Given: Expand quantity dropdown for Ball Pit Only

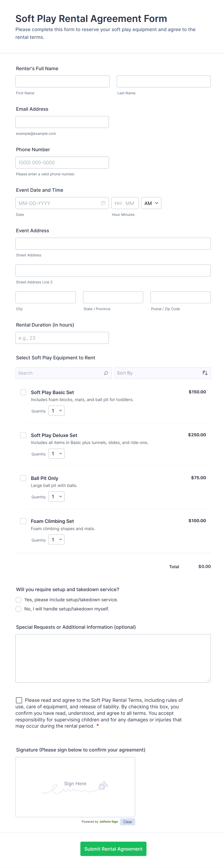Looking at the screenshot, I should click(57, 497).
